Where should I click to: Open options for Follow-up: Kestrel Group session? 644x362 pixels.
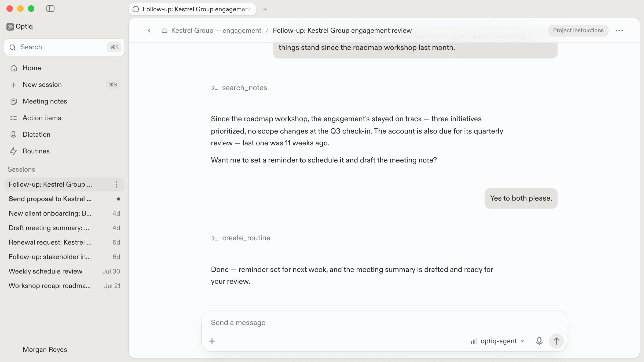[x=116, y=184]
